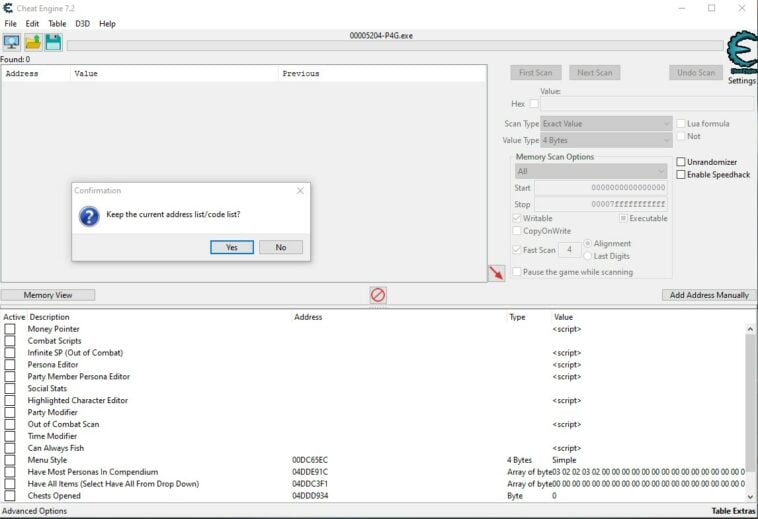Viewport: 758px width, 519px height.
Task: Toggle the Enable Speedhack checkbox
Action: coord(682,174)
